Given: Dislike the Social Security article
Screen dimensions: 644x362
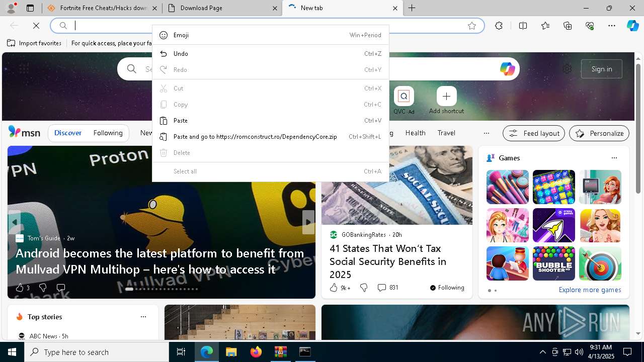Looking at the screenshot, I should [364, 288].
